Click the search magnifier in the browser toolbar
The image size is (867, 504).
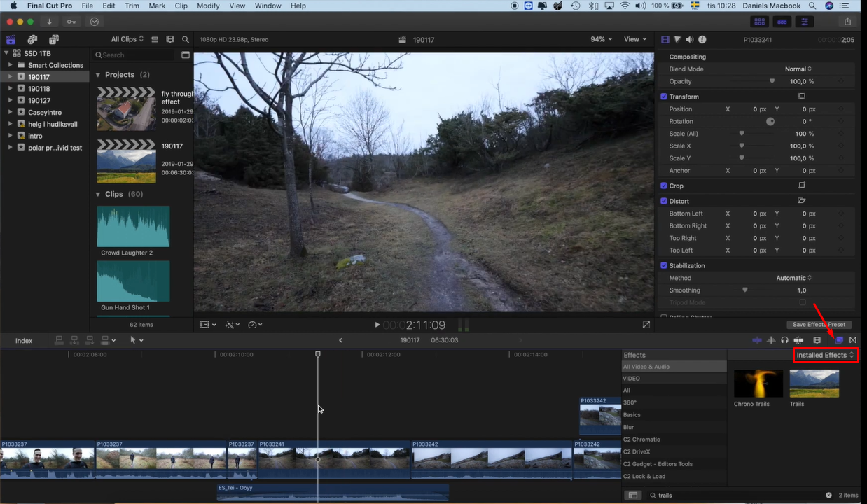click(x=186, y=40)
